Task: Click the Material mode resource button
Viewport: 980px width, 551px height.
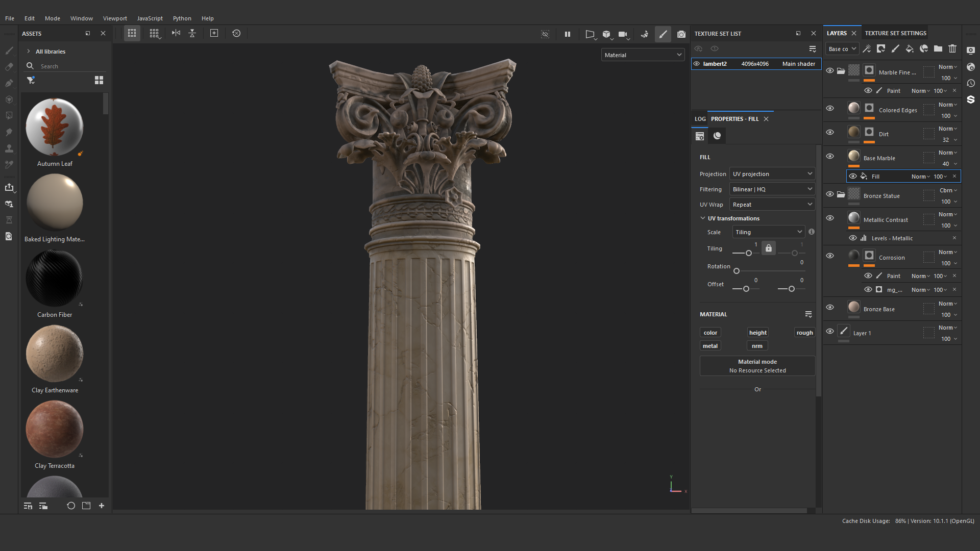Action: point(757,366)
